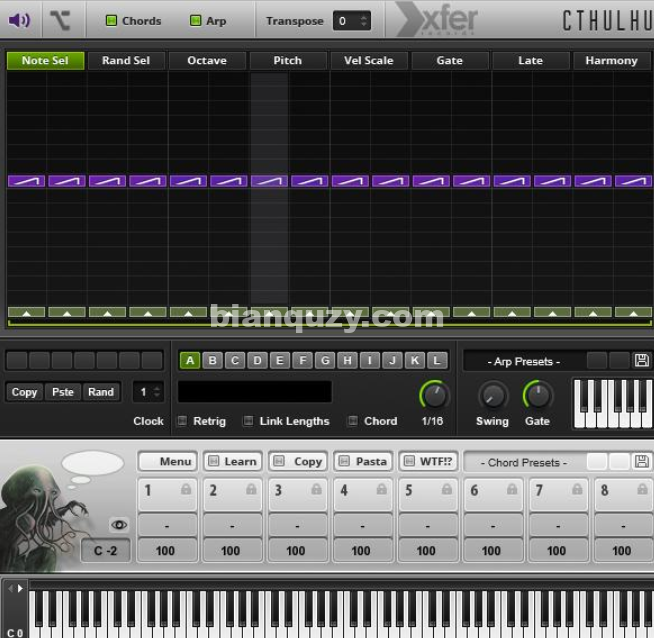Select arp pattern slot G
654x638 pixels.
point(325,360)
